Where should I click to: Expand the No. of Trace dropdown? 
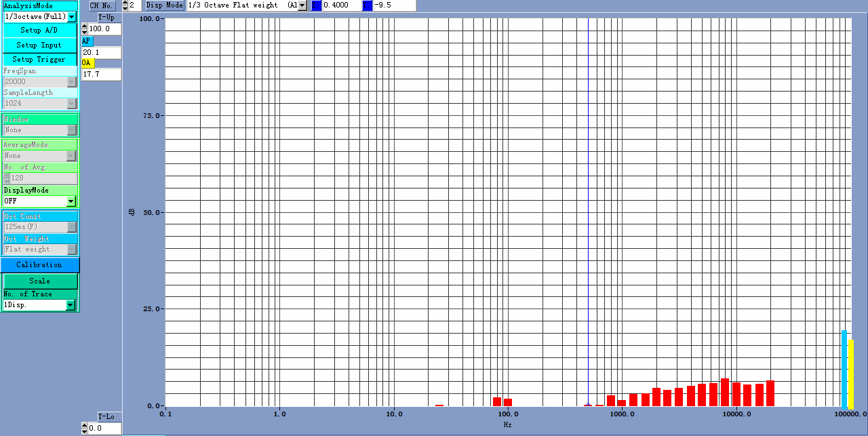click(x=71, y=305)
